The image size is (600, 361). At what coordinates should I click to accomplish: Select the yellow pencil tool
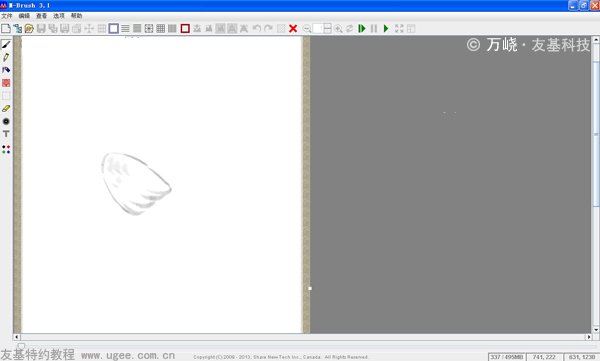[x=6, y=57]
